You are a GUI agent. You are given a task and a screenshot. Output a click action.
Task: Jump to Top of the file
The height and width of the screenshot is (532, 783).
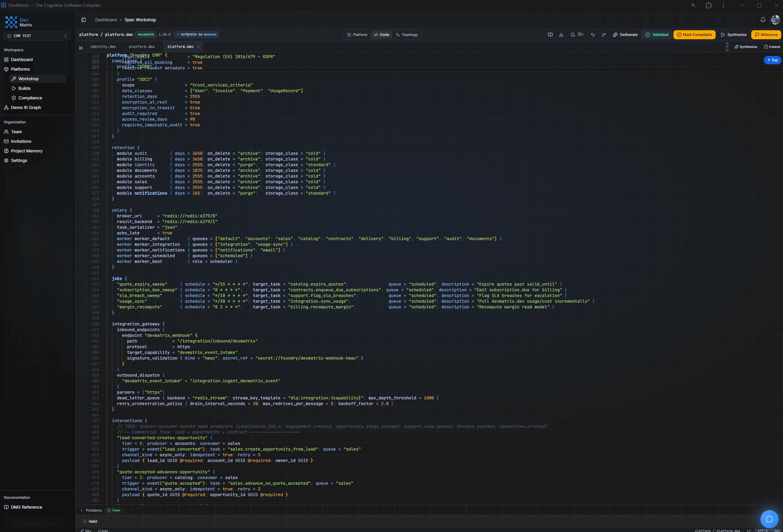(x=772, y=60)
